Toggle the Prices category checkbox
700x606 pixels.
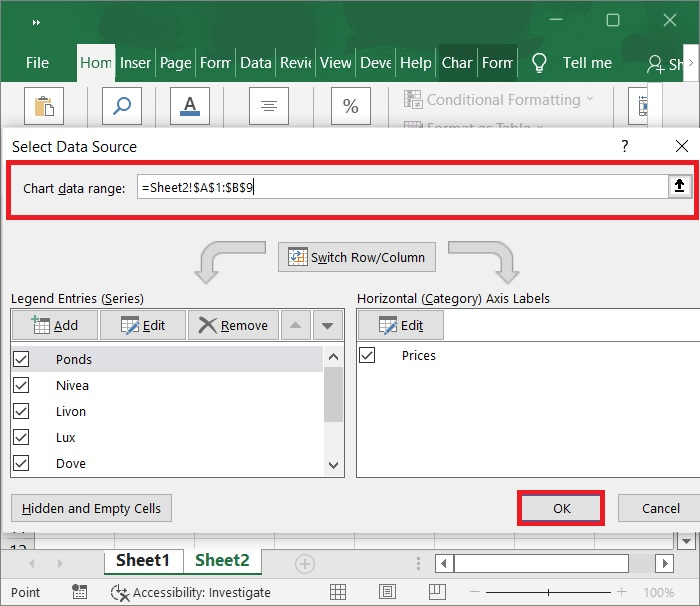coord(367,355)
